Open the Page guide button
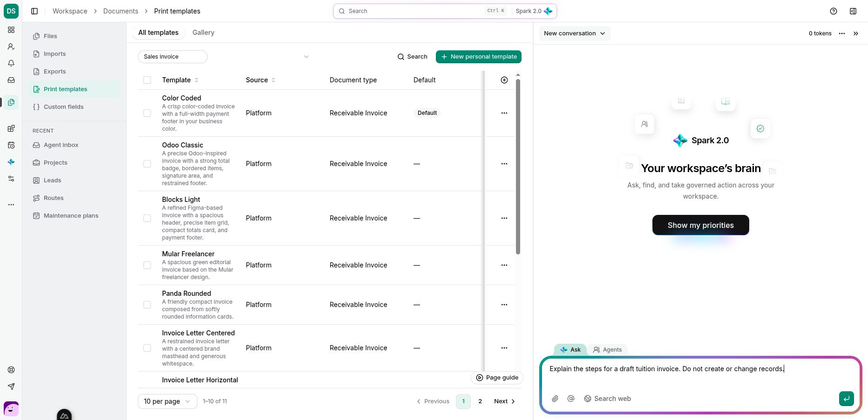Viewport: 868px width, 420px height. tap(497, 378)
